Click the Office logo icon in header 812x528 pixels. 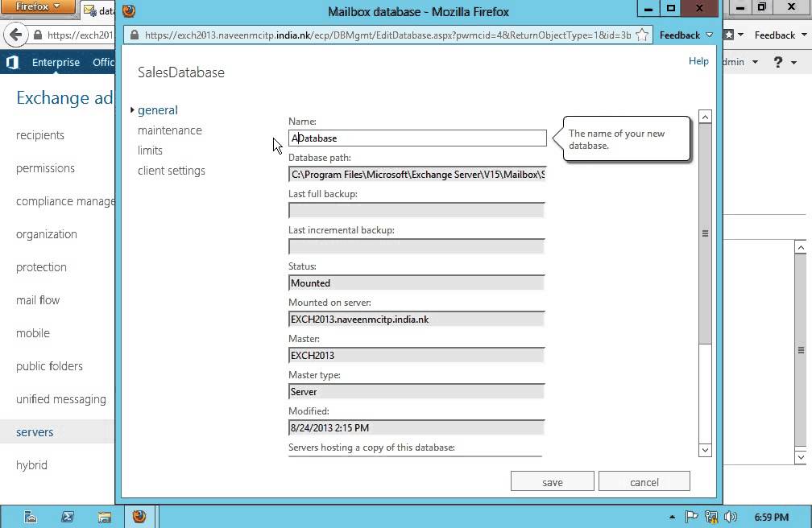12,63
